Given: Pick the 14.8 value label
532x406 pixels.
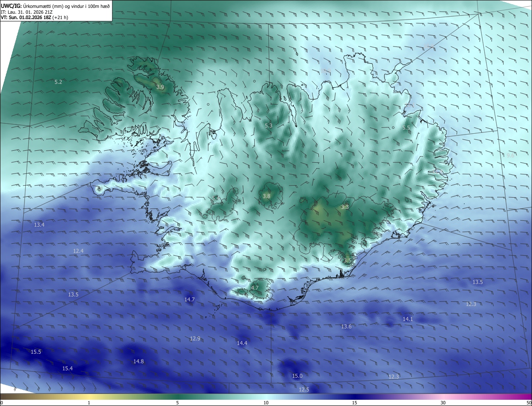Looking at the screenshot, I should [x=138, y=361].
